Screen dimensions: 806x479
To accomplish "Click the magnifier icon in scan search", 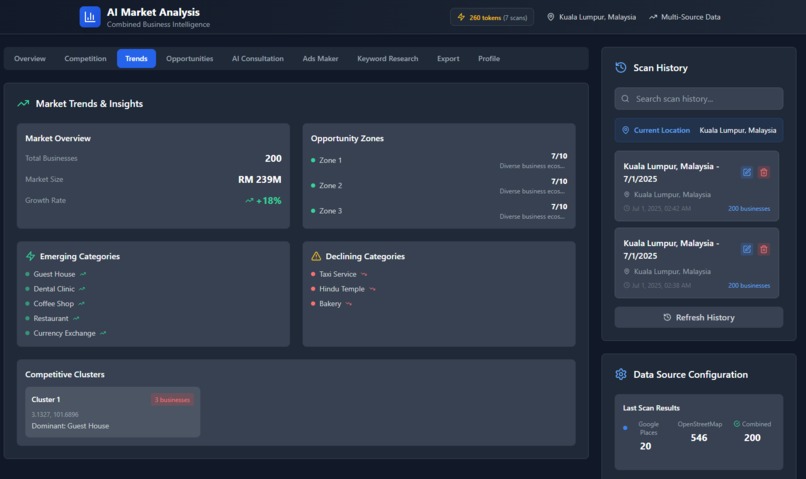I will [625, 99].
